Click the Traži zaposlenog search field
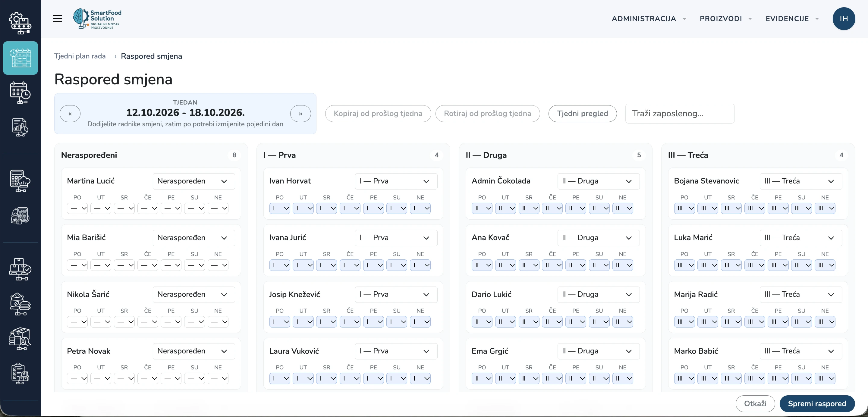 point(680,114)
